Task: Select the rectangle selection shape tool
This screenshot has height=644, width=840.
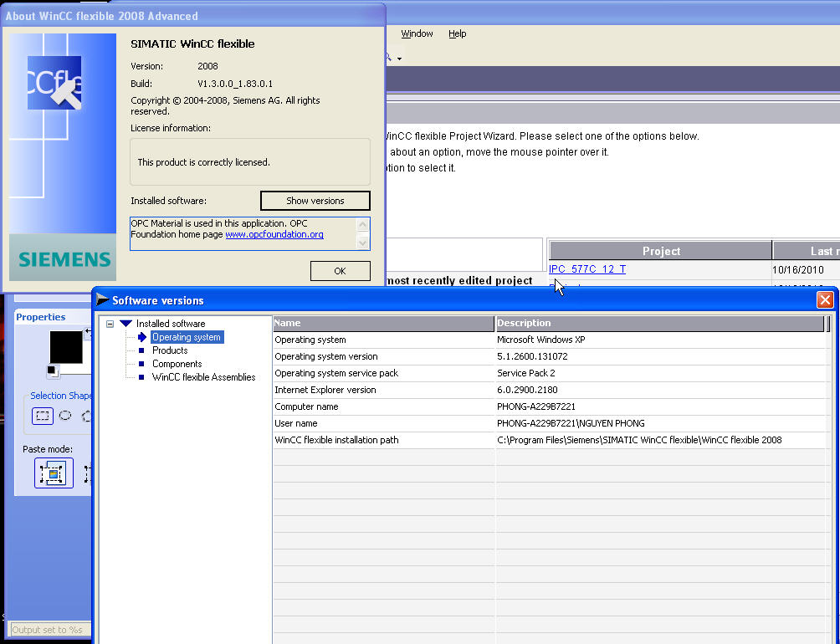Action: [42, 416]
